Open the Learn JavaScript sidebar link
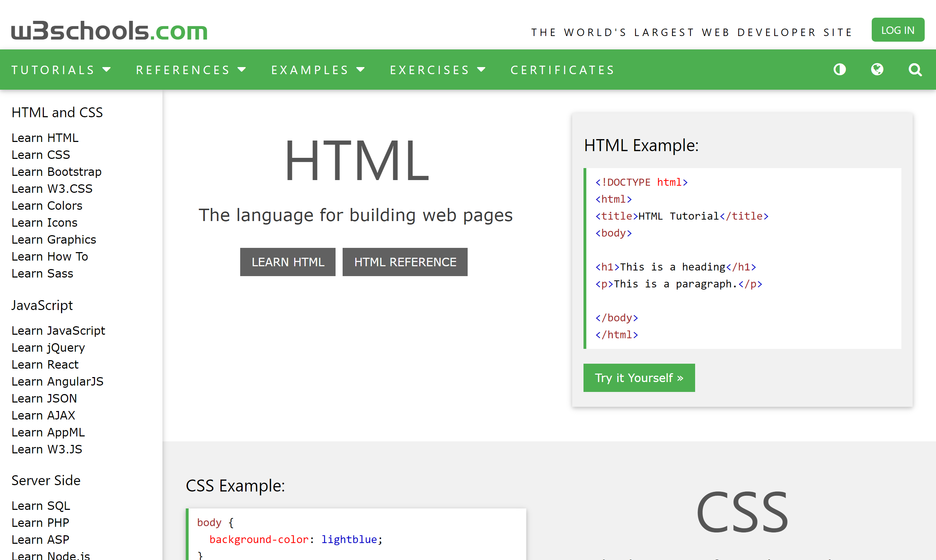Viewport: 936px width, 560px height. pyautogui.click(x=59, y=330)
